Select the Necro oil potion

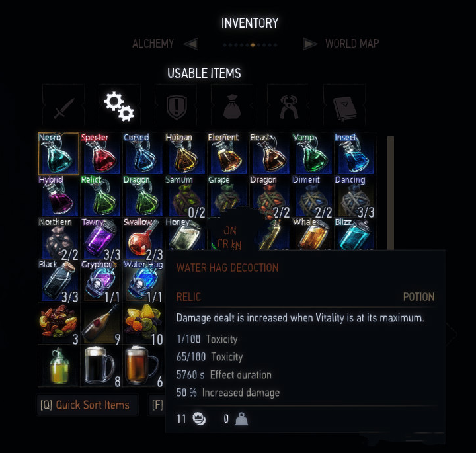[x=59, y=153]
